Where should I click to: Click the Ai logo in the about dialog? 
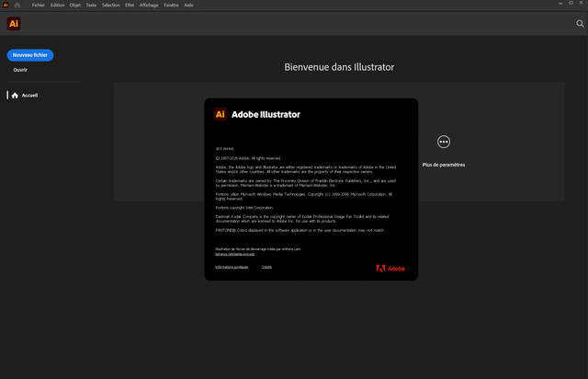tap(220, 114)
